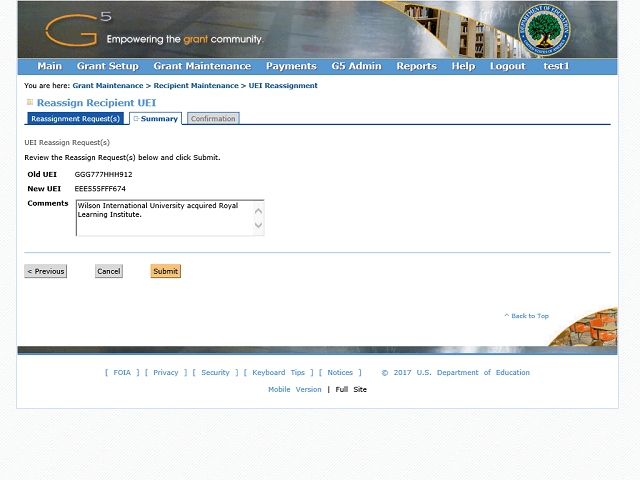Open the Grant Setup menu
This screenshot has height=480, width=640.
[x=108, y=66]
